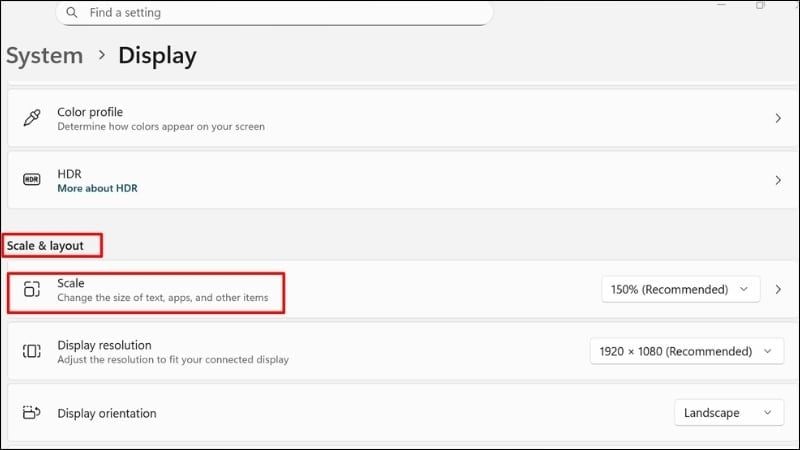The height and width of the screenshot is (450, 800).
Task: Click the Display resolution icon
Action: click(31, 351)
